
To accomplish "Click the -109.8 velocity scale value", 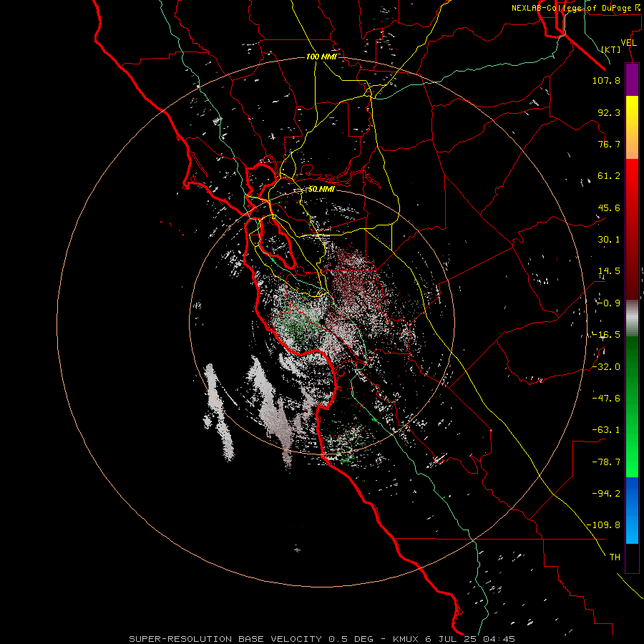I will pyautogui.click(x=603, y=525).
